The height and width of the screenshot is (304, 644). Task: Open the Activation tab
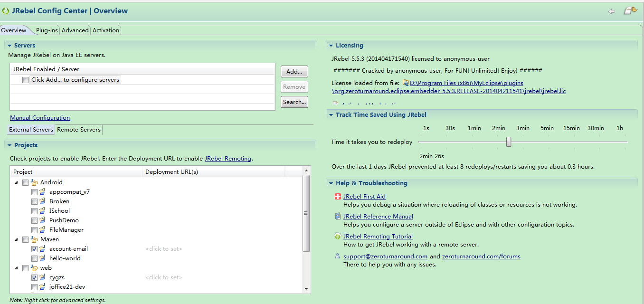pyautogui.click(x=106, y=30)
